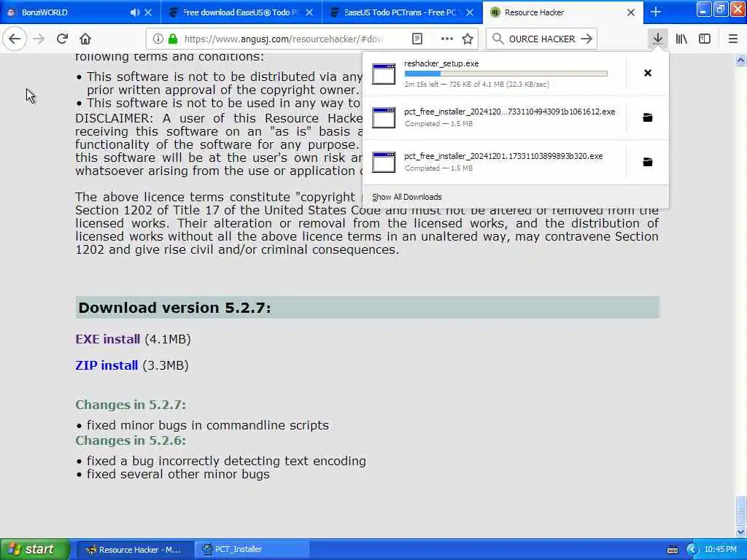747x560 pixels.
Task: Close the Resource Hacker tab
Action: (631, 12)
